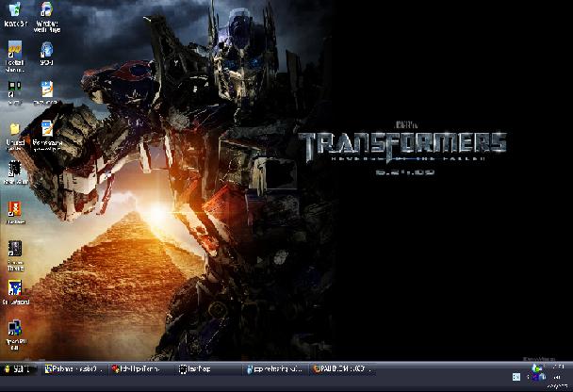Open the black chip-shaped desktop shortcut
Image resolution: width=573 pixels, height=392 pixels.
pos(15,171)
